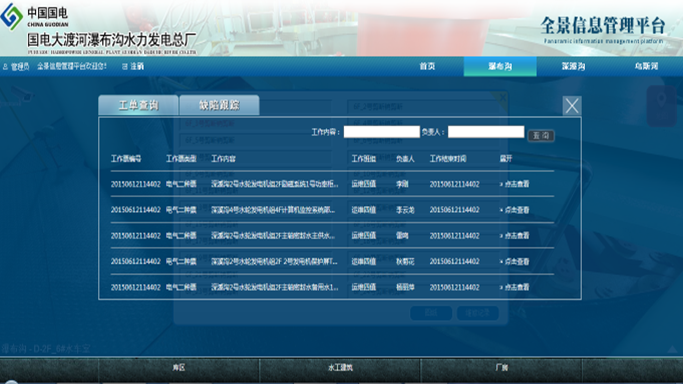Click work content mentioning 励磁系统1号功率柜

(275, 184)
